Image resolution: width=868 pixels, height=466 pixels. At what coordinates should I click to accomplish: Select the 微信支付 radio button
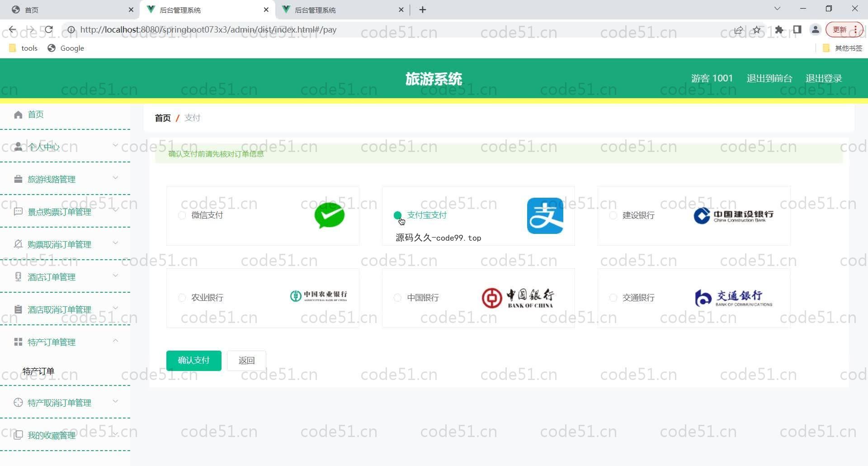tap(182, 215)
